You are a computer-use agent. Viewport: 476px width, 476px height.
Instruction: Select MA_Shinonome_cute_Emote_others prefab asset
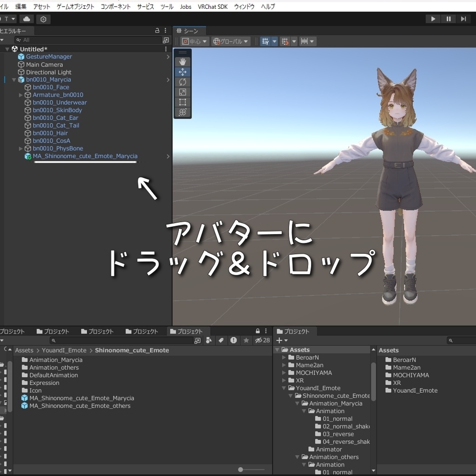click(x=80, y=406)
